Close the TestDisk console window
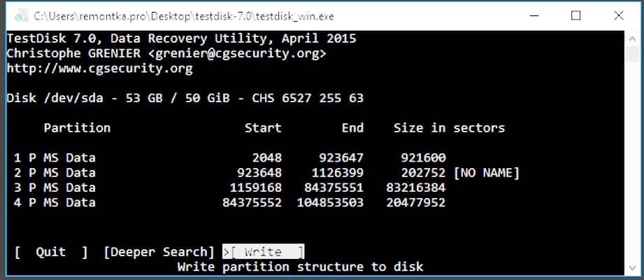 click(617, 15)
